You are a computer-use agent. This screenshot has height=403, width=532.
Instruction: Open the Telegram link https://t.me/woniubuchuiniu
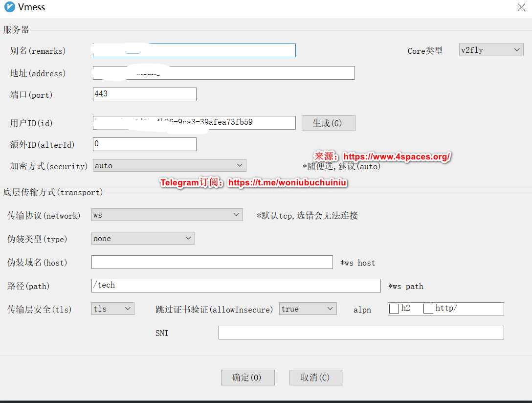pyautogui.click(x=288, y=182)
